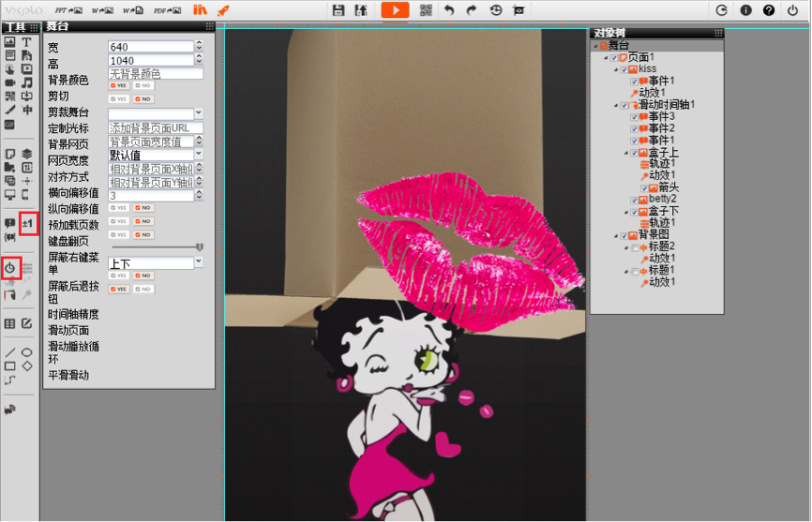Image resolution: width=812 pixels, height=522 pixels.
Task: Select the ±1 counter tool
Action: tap(27, 223)
